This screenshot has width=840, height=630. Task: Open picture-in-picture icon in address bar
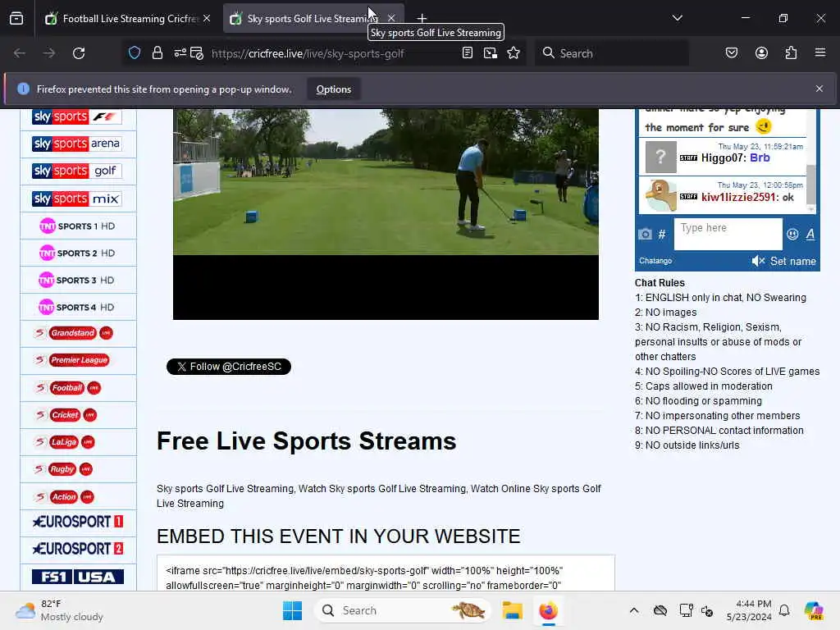coord(491,53)
